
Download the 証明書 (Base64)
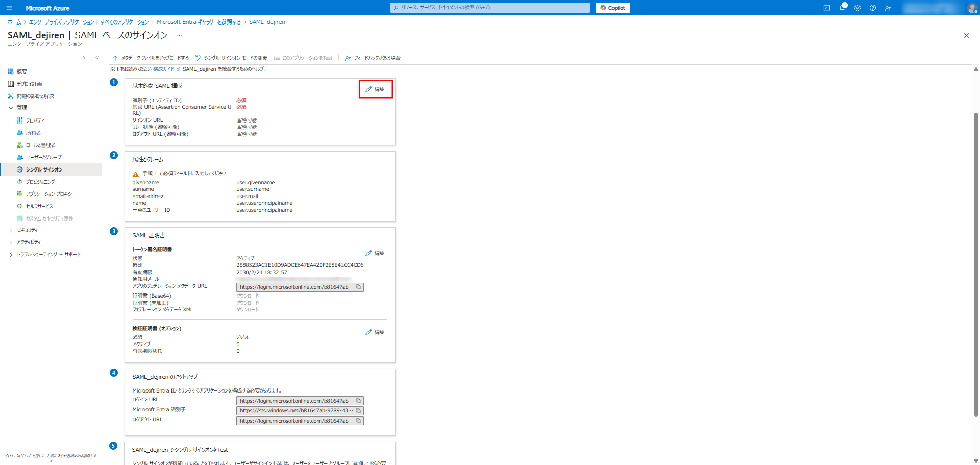(248, 296)
